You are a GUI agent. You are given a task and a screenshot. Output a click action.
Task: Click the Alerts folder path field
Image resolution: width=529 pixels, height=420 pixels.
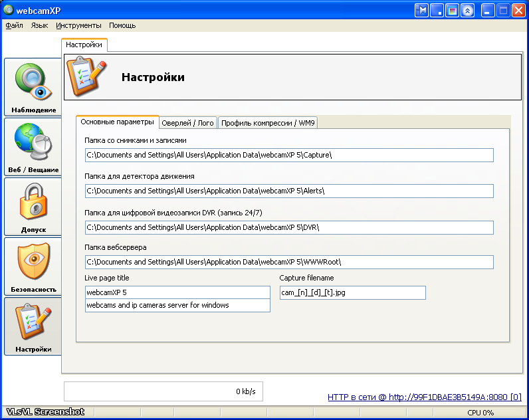pos(289,191)
